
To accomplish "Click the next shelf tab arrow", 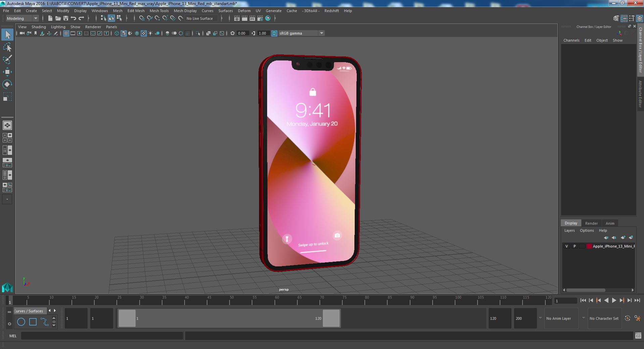I will pos(55,311).
